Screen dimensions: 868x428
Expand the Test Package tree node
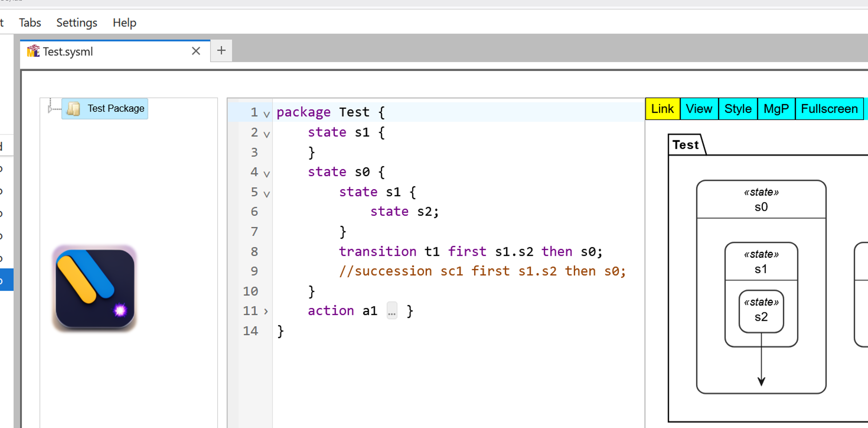coord(50,108)
